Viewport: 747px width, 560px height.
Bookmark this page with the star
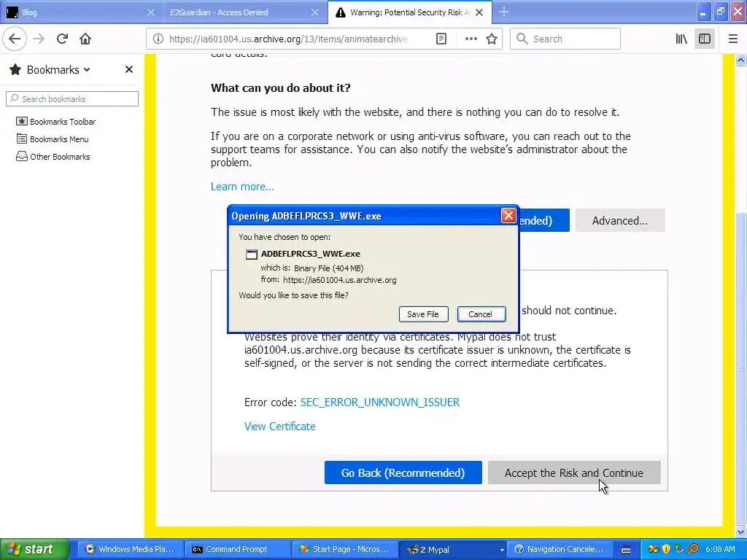pyautogui.click(x=492, y=39)
